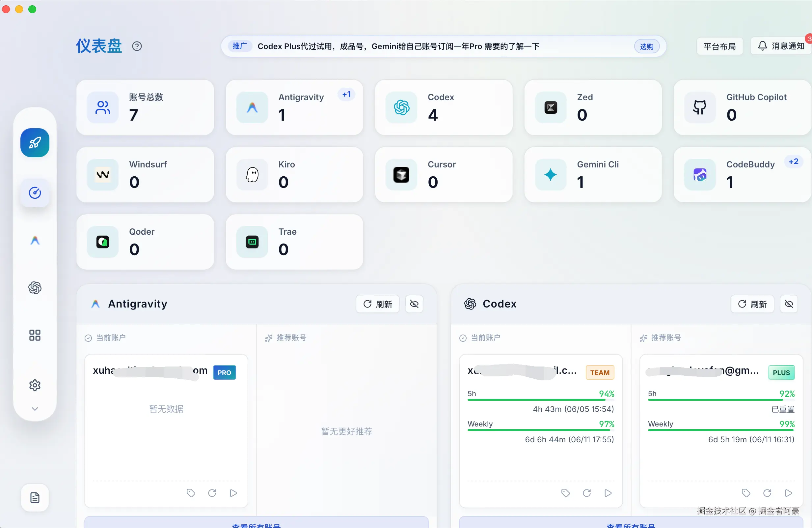Click the play icon on Antigravity account
Screen dimensions: 812x528
pyautogui.click(x=233, y=493)
